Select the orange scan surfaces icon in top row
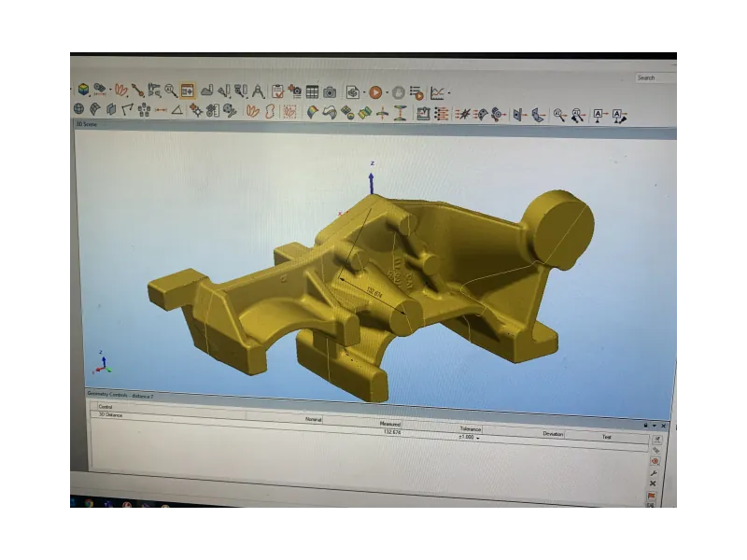This screenshot has width=747, height=560. 121,90
